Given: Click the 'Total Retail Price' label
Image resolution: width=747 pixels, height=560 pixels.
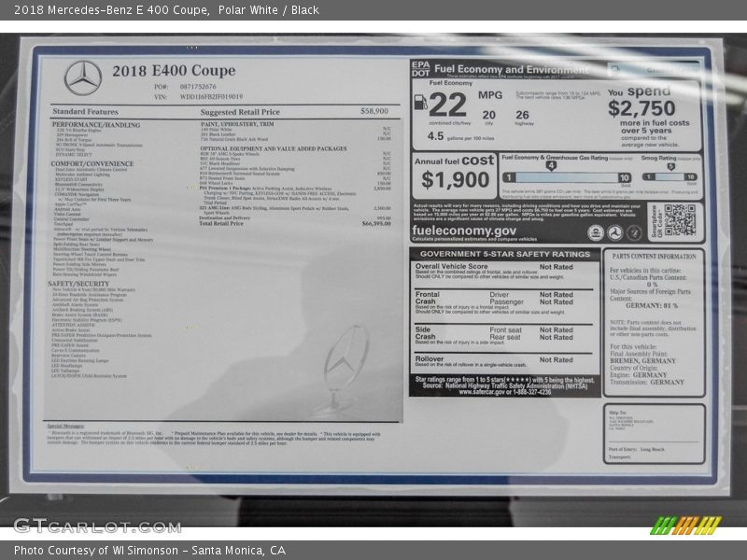Looking at the screenshot, I should coord(221,223).
